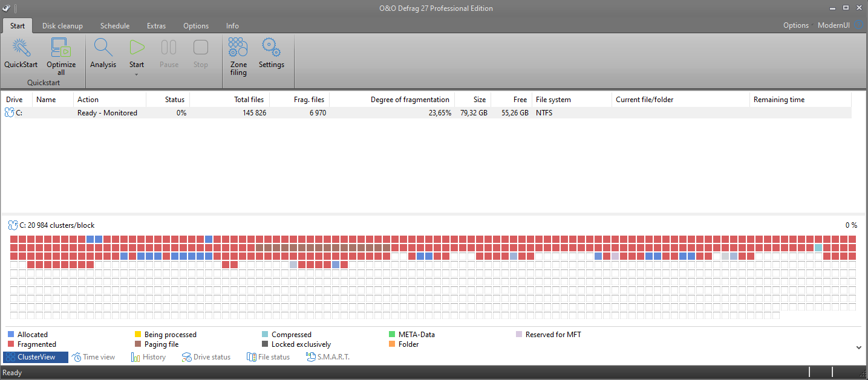Image resolution: width=868 pixels, height=380 pixels.
Task: Open the Extras tab
Action: point(156,26)
